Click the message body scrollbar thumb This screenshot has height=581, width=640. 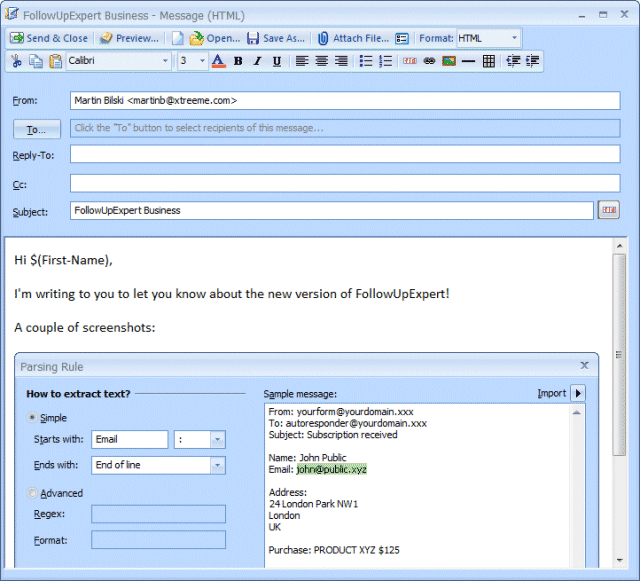[x=619, y=354]
